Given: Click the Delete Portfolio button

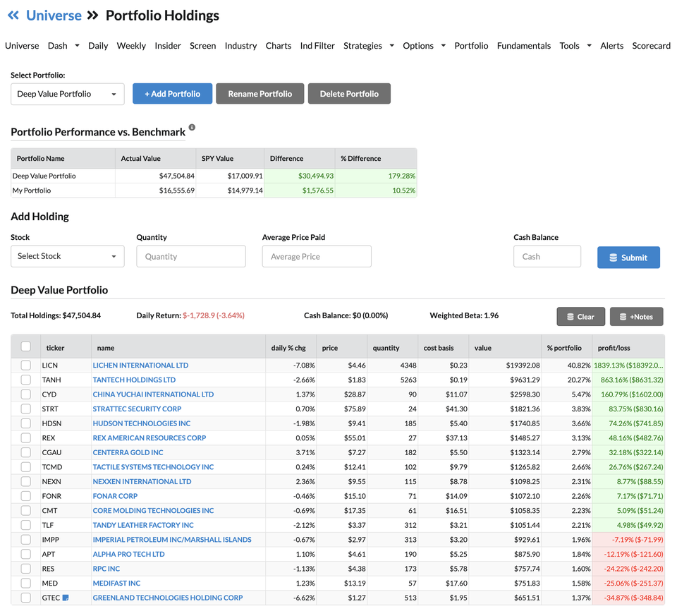Looking at the screenshot, I should pos(349,94).
